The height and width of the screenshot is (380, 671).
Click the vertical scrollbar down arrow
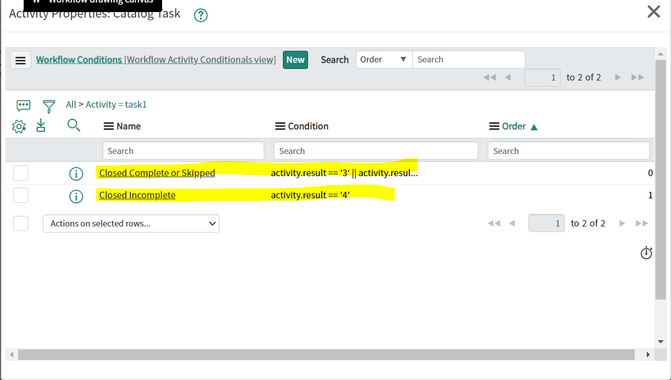click(661, 341)
